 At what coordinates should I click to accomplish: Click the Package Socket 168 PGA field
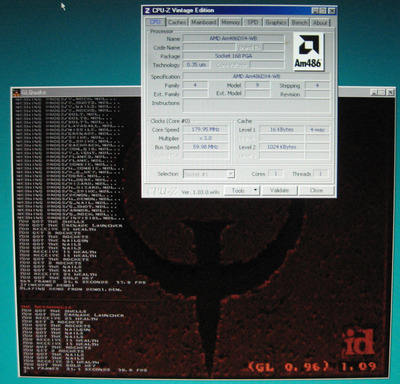point(233,56)
